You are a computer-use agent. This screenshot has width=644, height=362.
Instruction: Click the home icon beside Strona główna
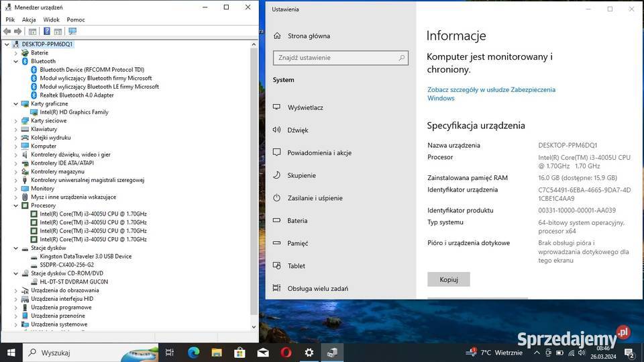(x=277, y=36)
